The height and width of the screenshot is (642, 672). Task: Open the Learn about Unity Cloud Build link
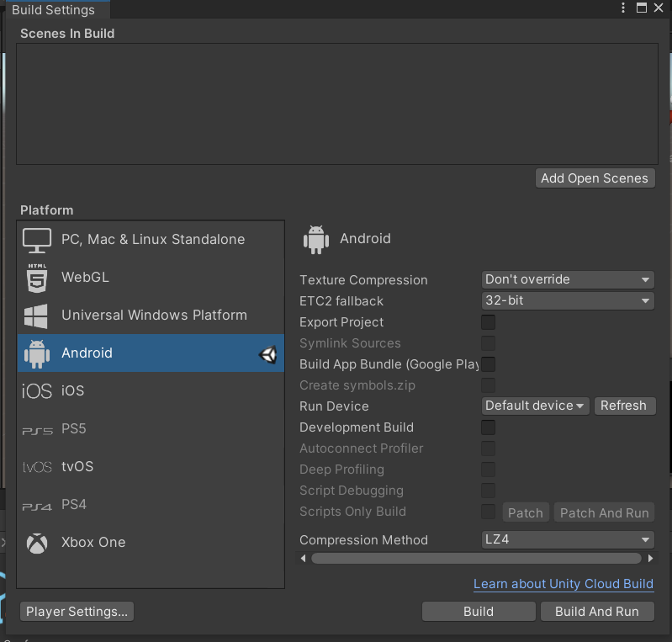click(x=564, y=584)
